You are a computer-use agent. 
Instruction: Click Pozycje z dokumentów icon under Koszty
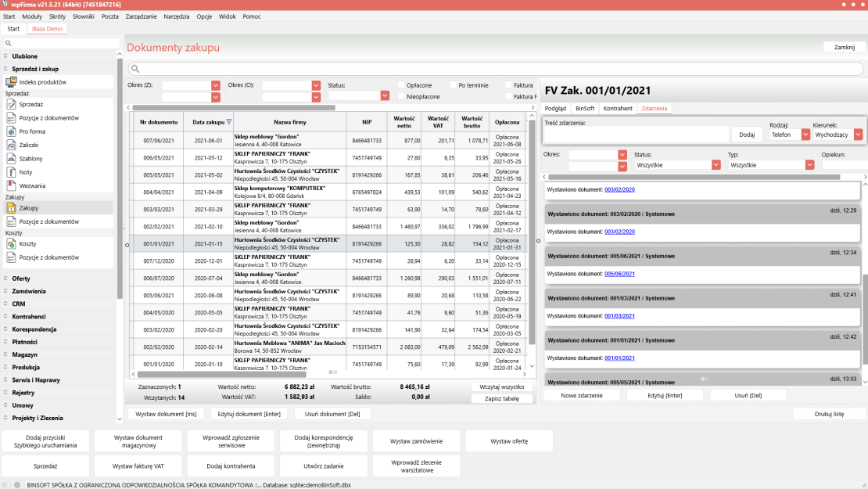coord(11,257)
